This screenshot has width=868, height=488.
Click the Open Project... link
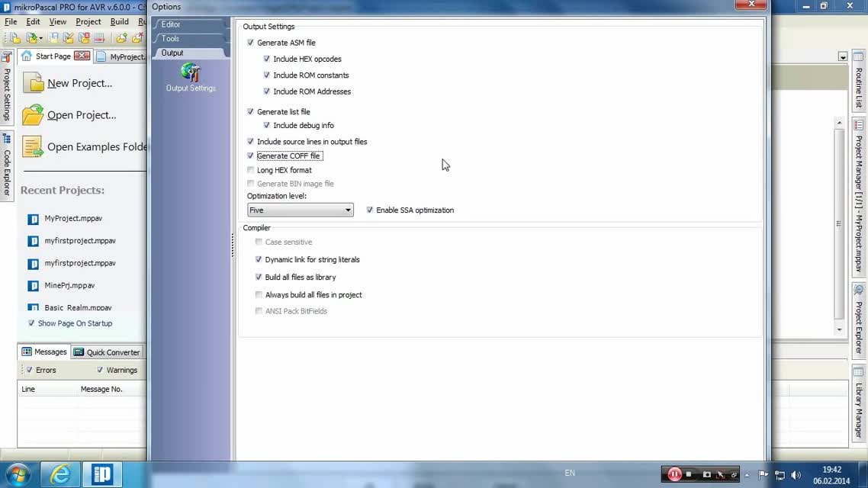coord(82,115)
